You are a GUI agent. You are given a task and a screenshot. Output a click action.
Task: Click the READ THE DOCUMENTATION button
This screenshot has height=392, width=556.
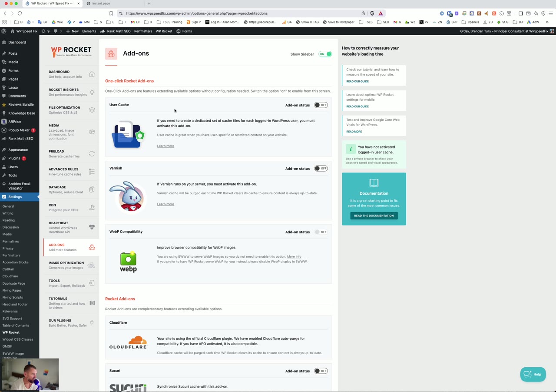[374, 216]
